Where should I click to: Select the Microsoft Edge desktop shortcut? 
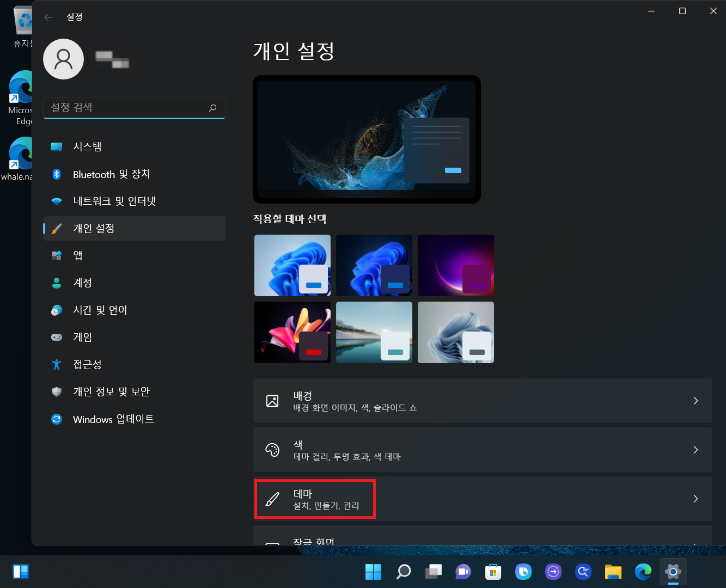(21, 99)
